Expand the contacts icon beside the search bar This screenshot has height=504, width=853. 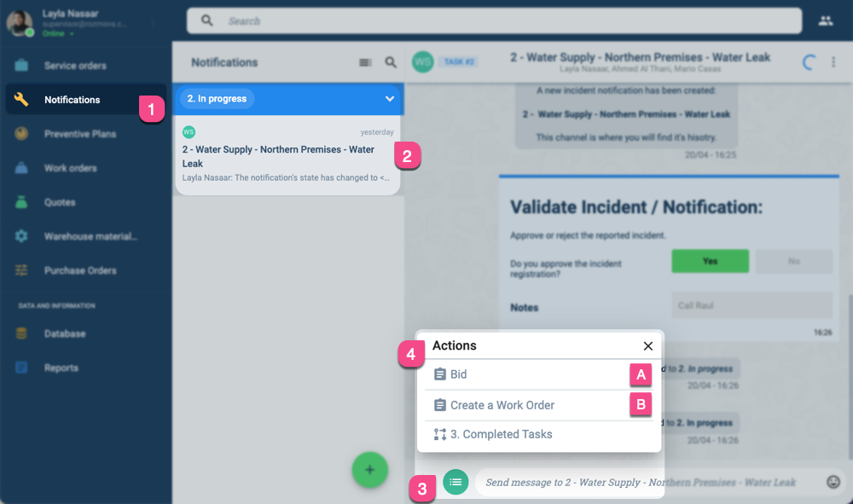[825, 20]
